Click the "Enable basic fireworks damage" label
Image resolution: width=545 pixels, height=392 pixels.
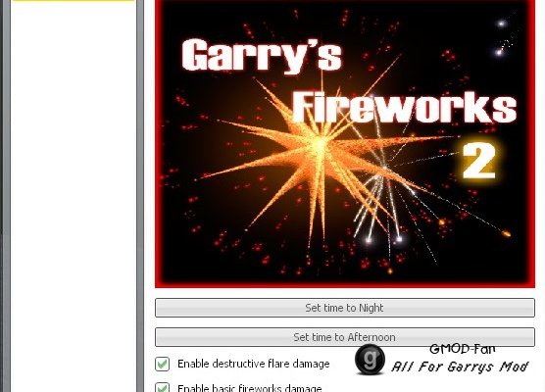[x=250, y=387]
